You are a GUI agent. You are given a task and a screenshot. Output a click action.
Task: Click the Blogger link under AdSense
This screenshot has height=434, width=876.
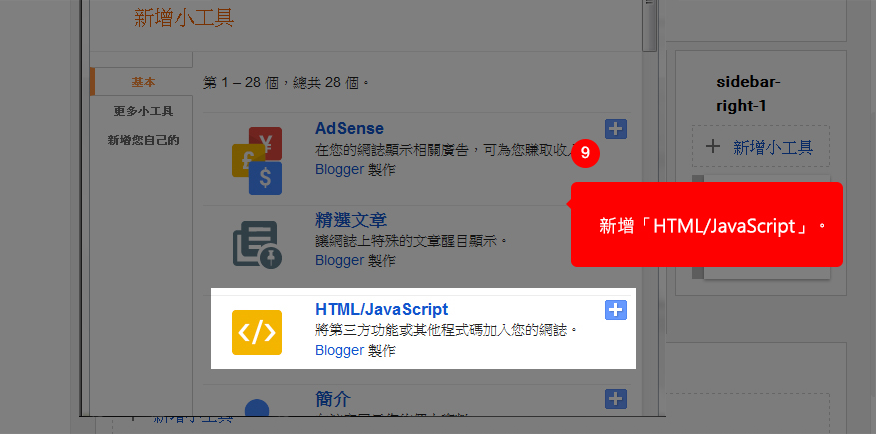pyautogui.click(x=339, y=169)
